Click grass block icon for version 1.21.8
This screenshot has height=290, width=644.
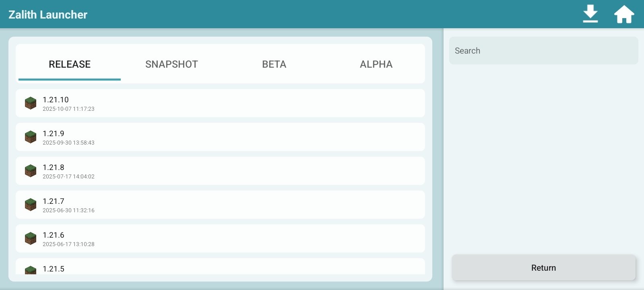(31, 171)
